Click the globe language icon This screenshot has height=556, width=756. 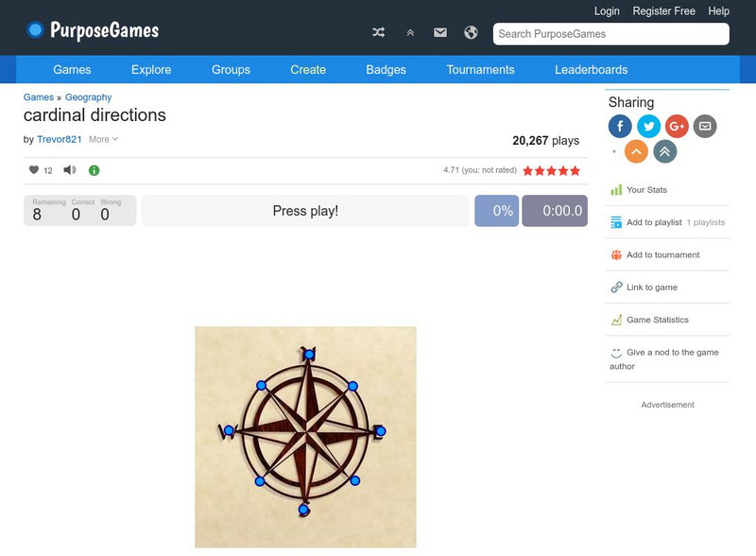[470, 31]
